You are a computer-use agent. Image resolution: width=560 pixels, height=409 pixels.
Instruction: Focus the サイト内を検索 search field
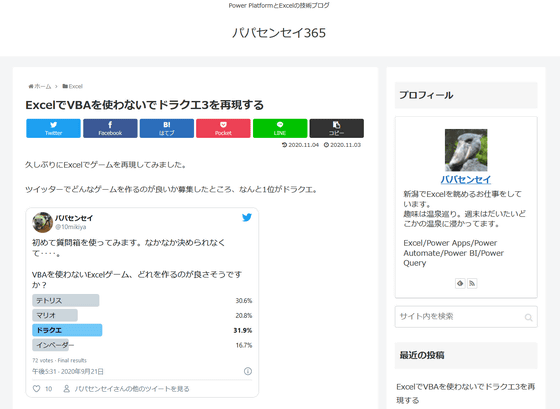pos(466,316)
